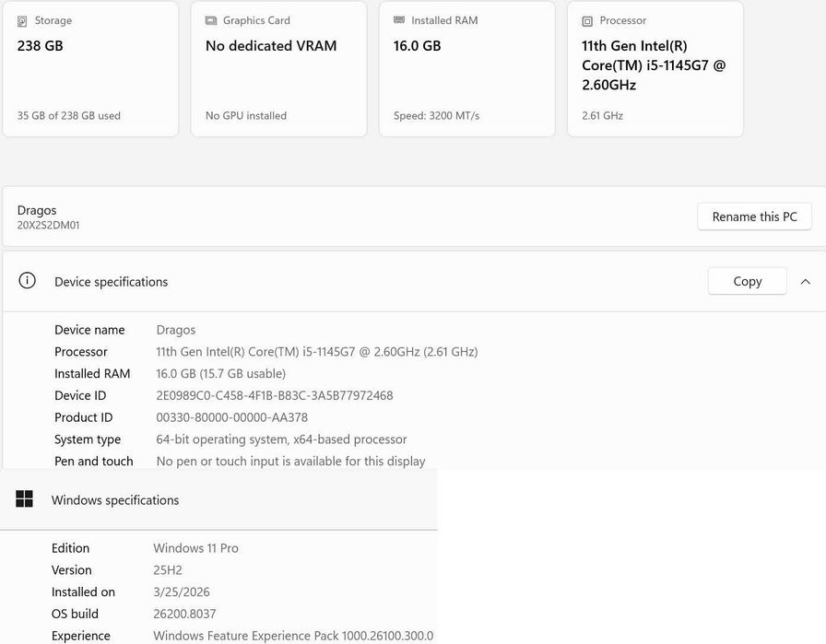Select the System type value
The width and height of the screenshot is (826, 644).
point(281,439)
